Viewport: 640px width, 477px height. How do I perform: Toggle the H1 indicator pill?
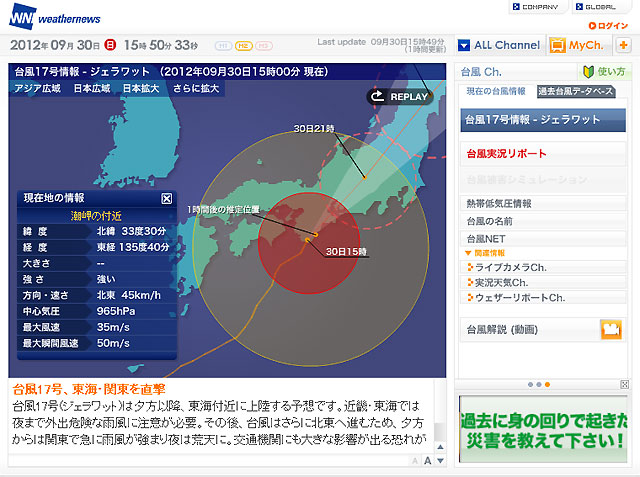coord(222,45)
